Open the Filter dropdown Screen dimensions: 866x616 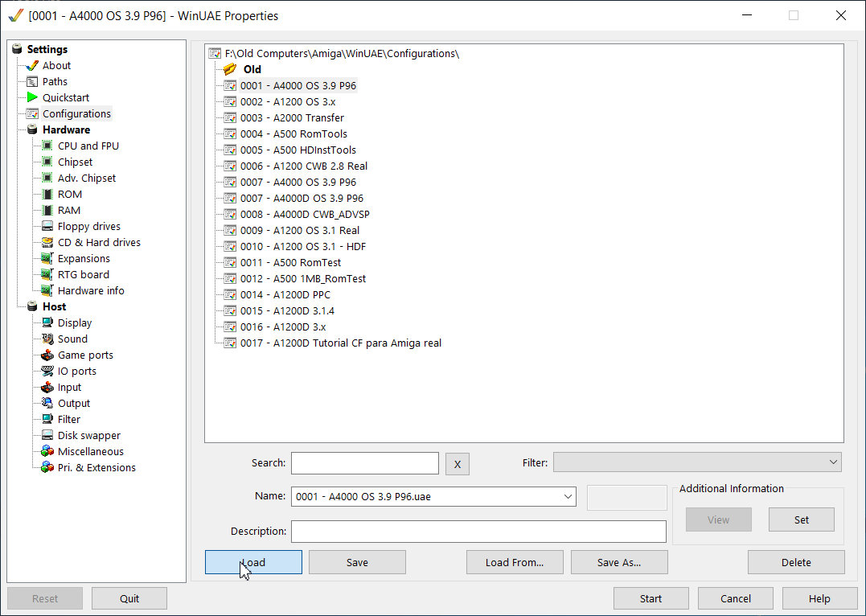(x=833, y=462)
